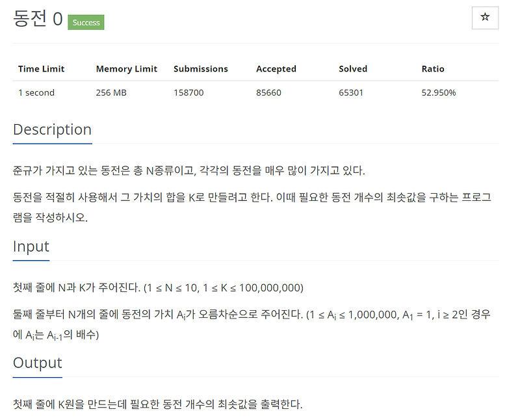Click the 85660 accepted count
This screenshot has width=520, height=420.
[268, 92]
